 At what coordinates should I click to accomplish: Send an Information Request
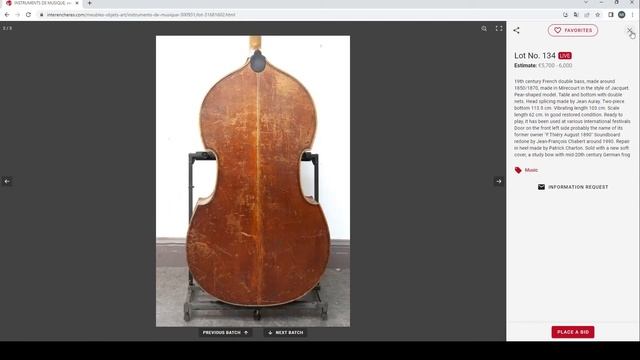(x=573, y=187)
